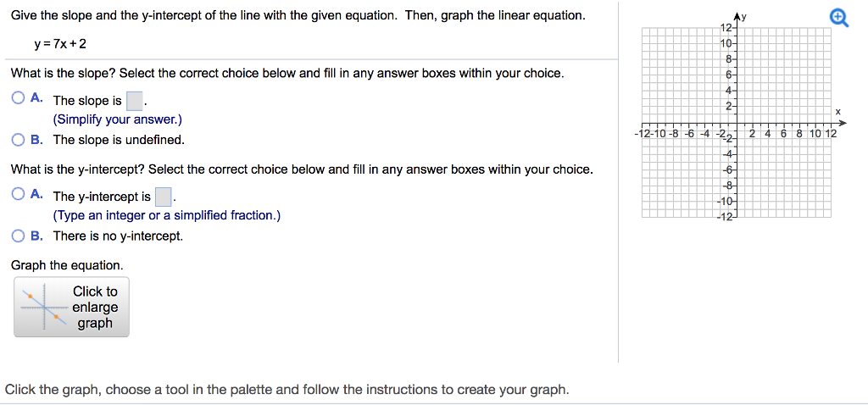Click the 'There is no y-intercept' text
868x405 pixels.
click(118, 236)
